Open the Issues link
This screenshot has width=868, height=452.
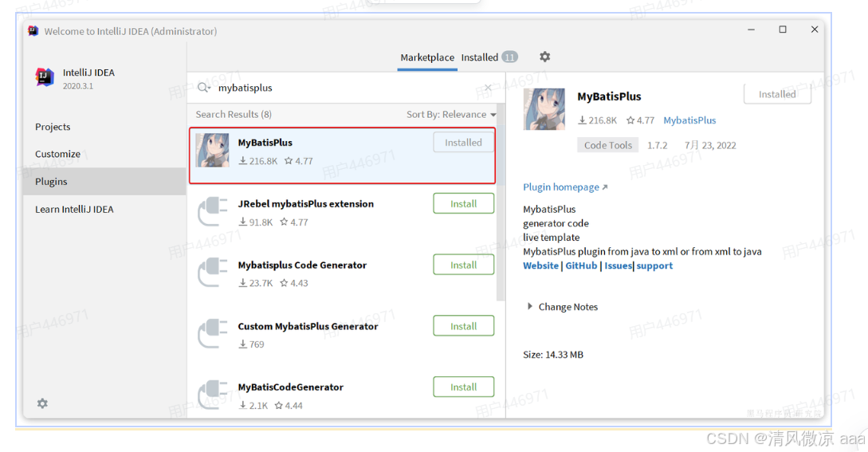618,266
